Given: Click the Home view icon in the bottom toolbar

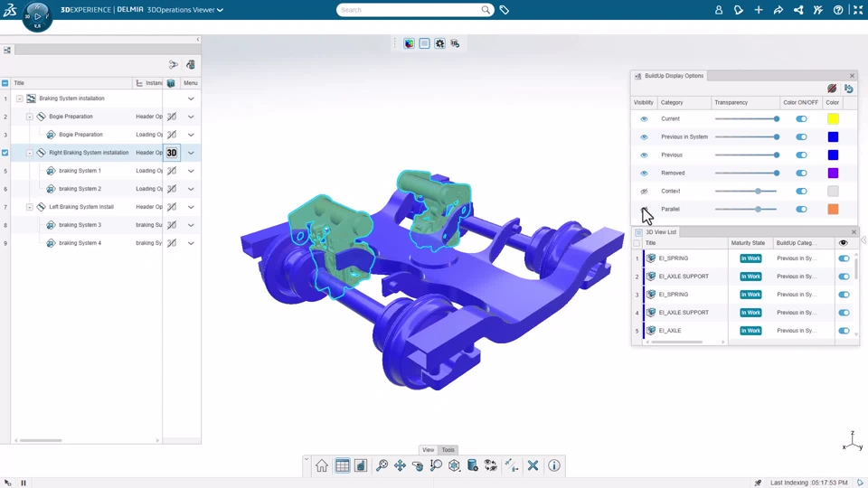Looking at the screenshot, I should point(322,466).
